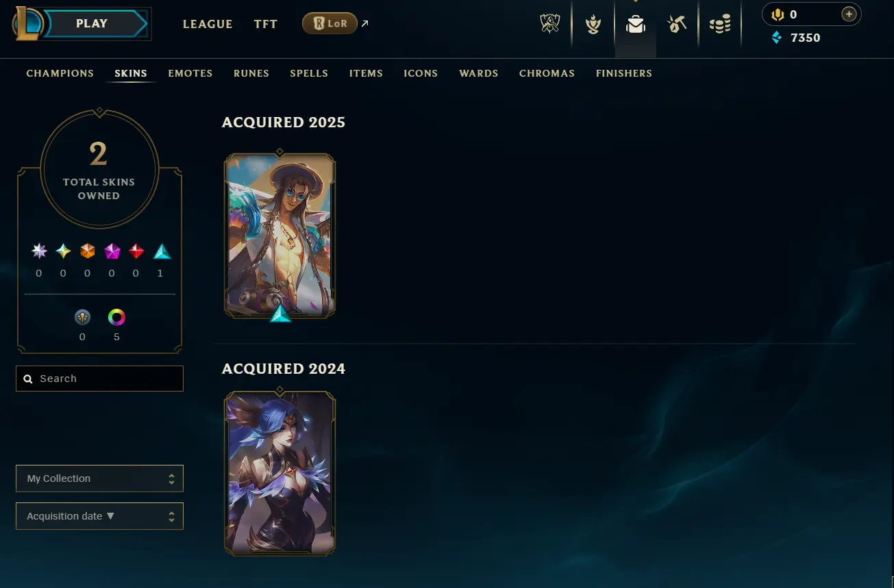Open the Loot hammer icon

point(677,24)
